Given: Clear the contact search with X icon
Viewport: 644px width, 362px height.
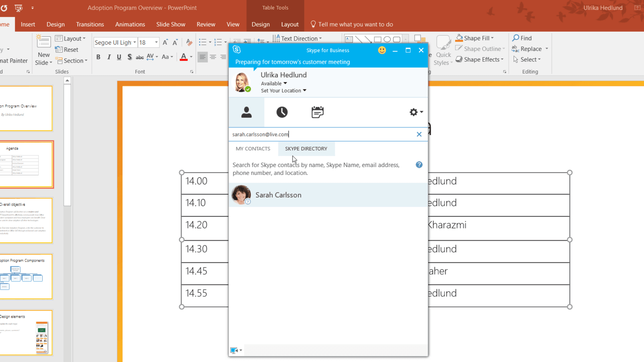Looking at the screenshot, I should coord(419,134).
